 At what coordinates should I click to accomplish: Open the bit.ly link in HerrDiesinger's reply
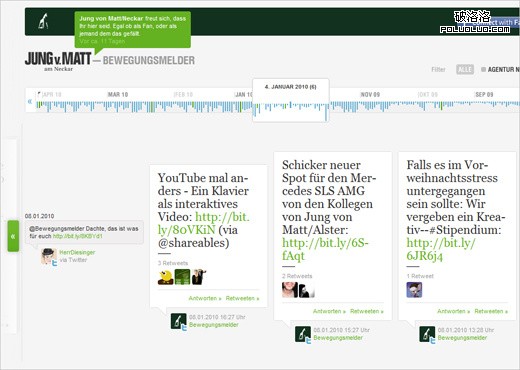click(78, 236)
